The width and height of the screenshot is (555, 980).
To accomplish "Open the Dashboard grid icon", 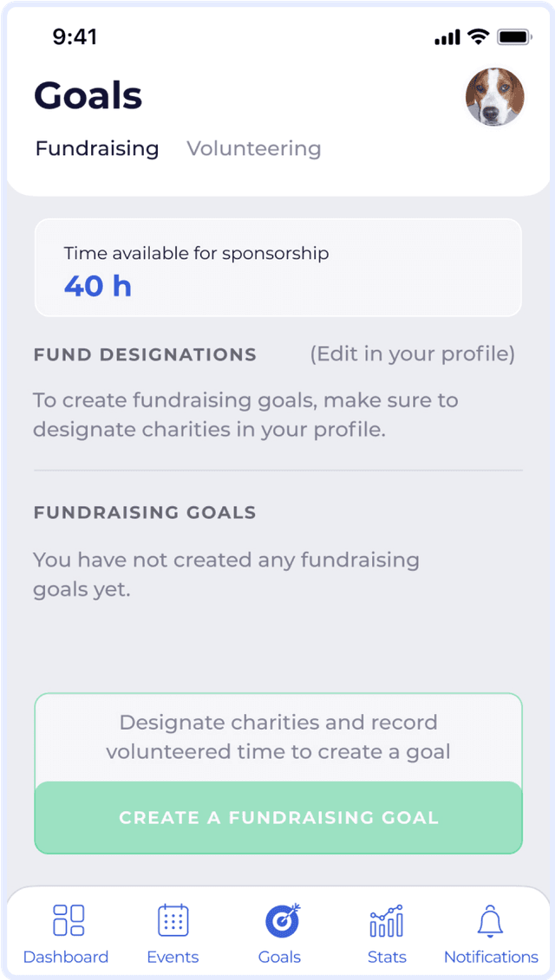I will tap(68, 920).
